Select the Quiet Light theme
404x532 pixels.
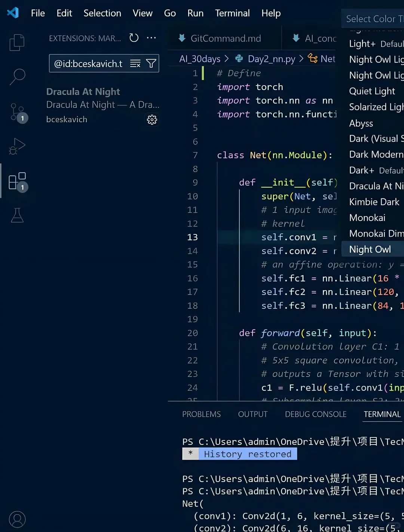click(x=373, y=91)
